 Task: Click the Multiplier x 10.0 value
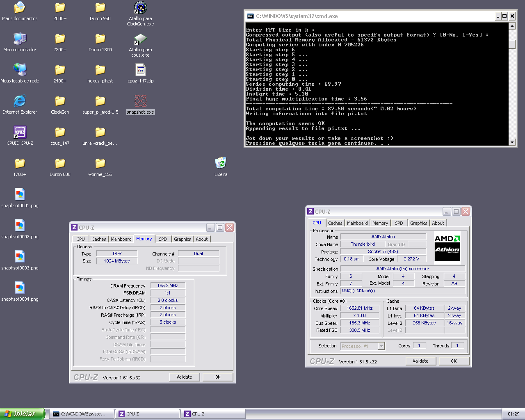tap(360, 315)
